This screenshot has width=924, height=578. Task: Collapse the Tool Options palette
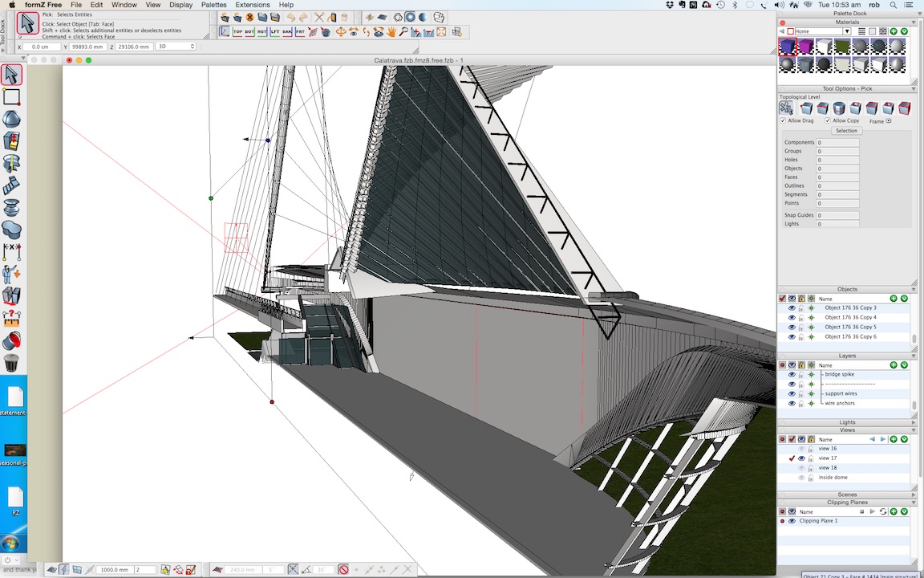(x=914, y=88)
